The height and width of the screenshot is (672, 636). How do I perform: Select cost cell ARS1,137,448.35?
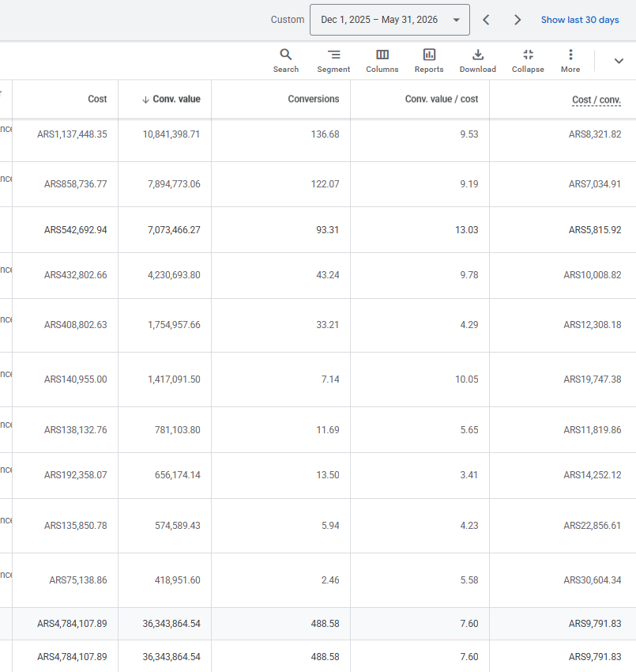(x=72, y=134)
